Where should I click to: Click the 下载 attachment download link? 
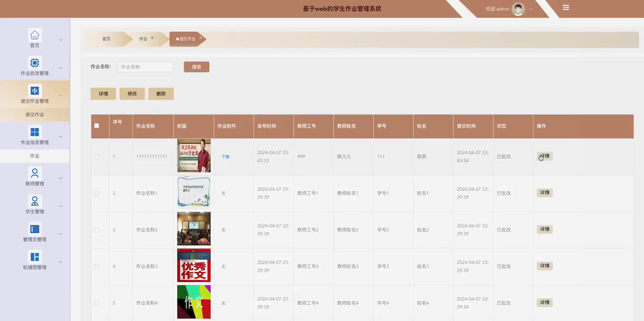coord(225,156)
